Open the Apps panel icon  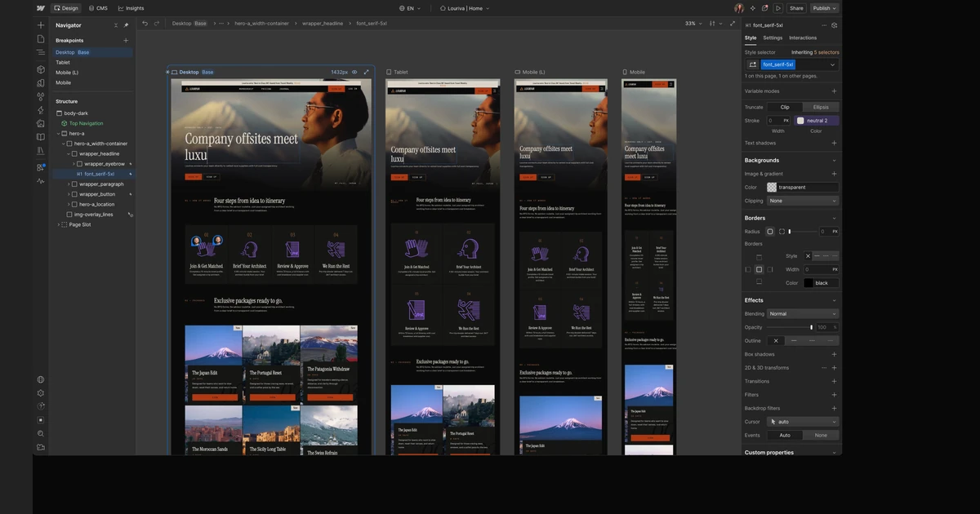(x=41, y=167)
